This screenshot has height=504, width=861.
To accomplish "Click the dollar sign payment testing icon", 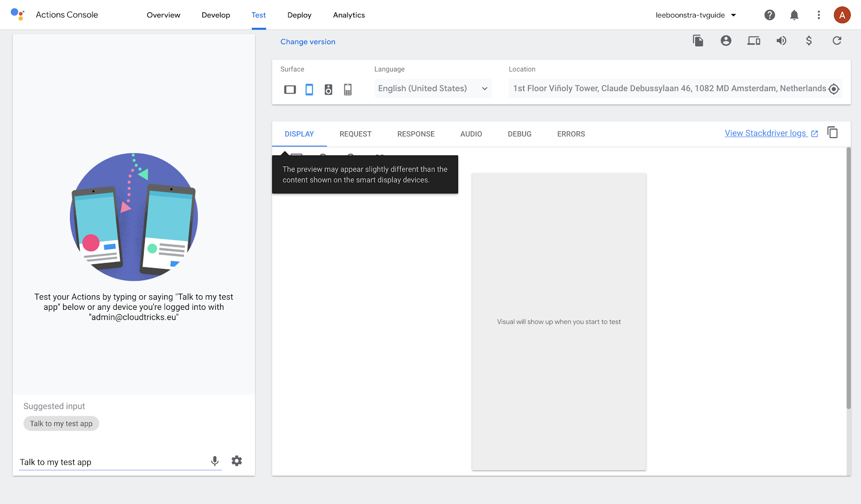I will (x=809, y=41).
